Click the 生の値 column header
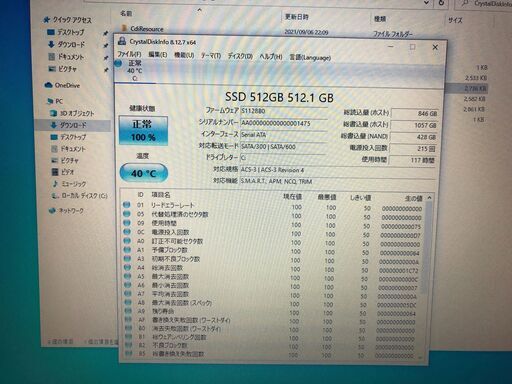The height and width of the screenshot is (384, 512). tap(413, 198)
